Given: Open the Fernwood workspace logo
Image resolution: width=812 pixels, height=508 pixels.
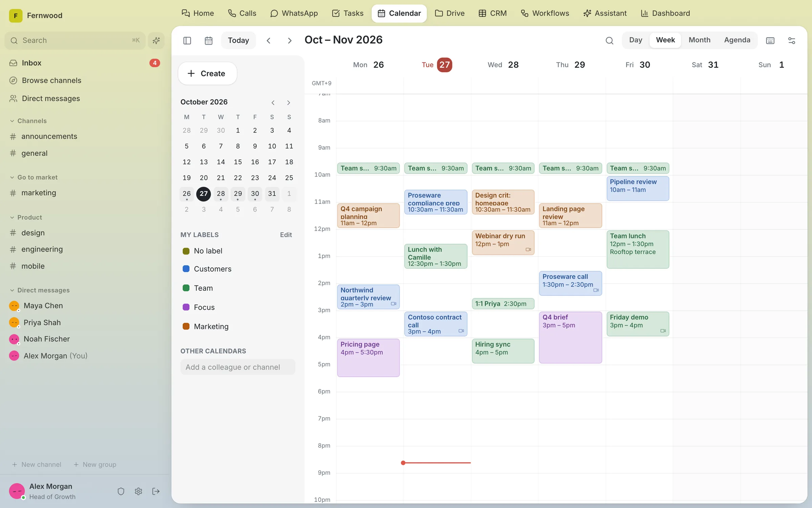Looking at the screenshot, I should pyautogui.click(x=16, y=16).
